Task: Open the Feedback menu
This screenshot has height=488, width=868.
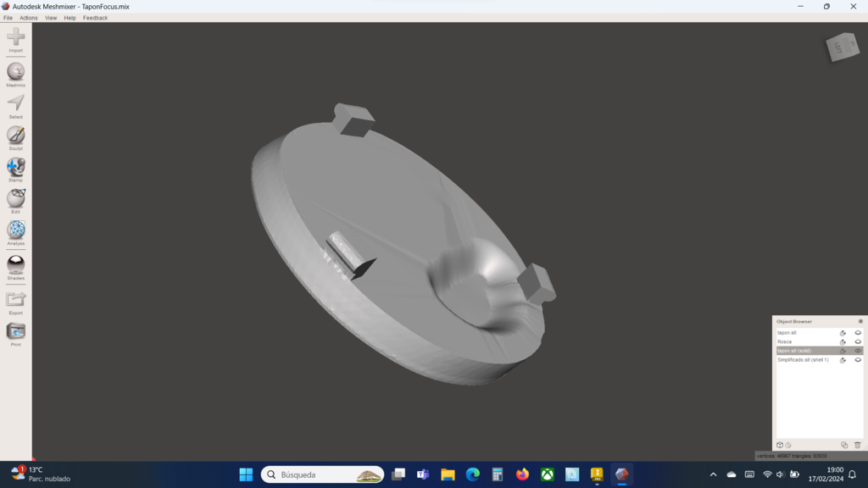Action: [95, 18]
